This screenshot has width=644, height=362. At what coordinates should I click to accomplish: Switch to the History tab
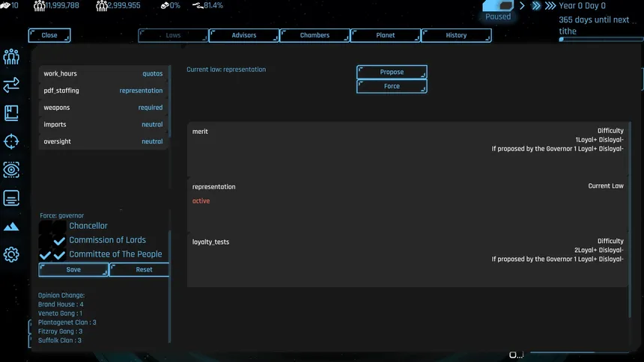pyautogui.click(x=456, y=35)
